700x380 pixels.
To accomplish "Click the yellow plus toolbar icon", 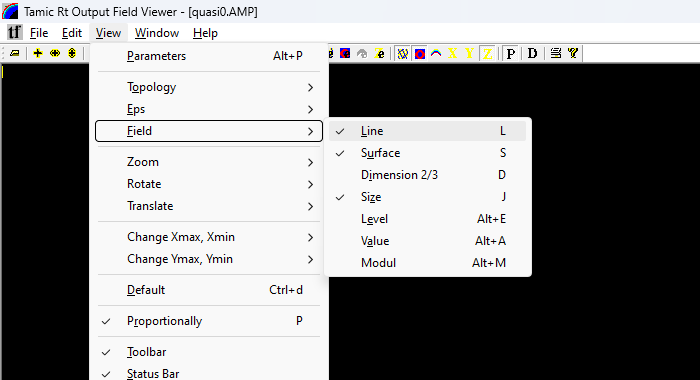I will click(x=38, y=54).
